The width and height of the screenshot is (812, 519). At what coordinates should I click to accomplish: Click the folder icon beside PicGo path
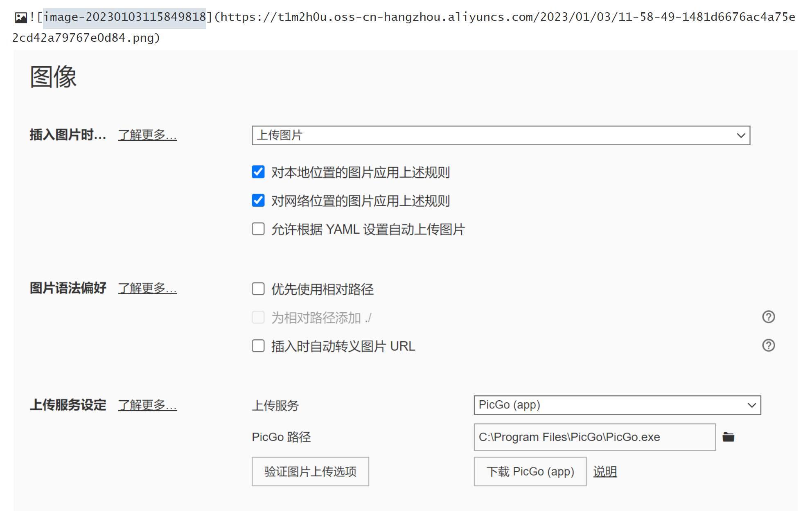tap(729, 437)
